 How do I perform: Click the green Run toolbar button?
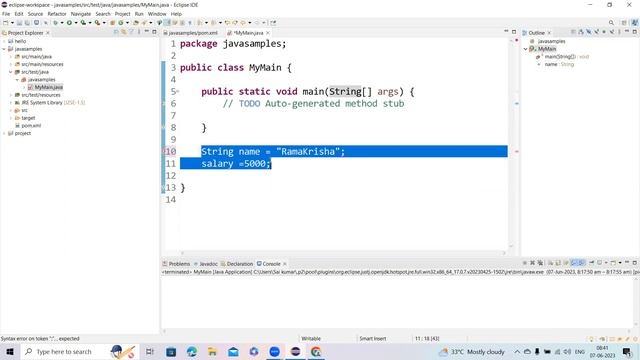tap(69, 23)
